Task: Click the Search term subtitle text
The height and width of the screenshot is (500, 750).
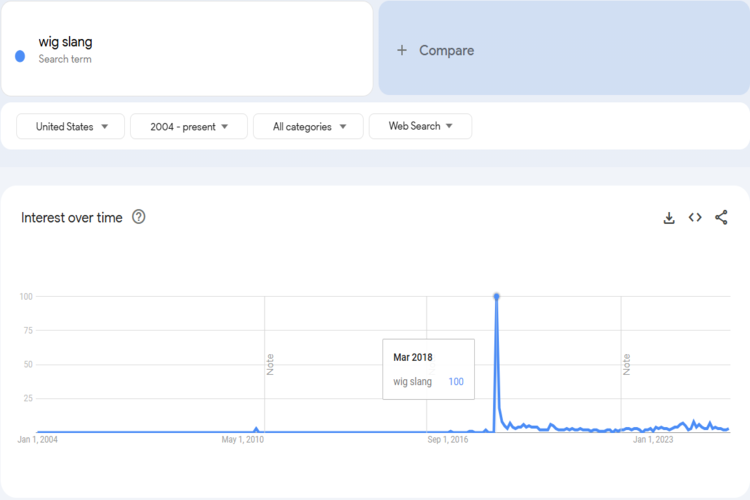Action: (x=65, y=59)
